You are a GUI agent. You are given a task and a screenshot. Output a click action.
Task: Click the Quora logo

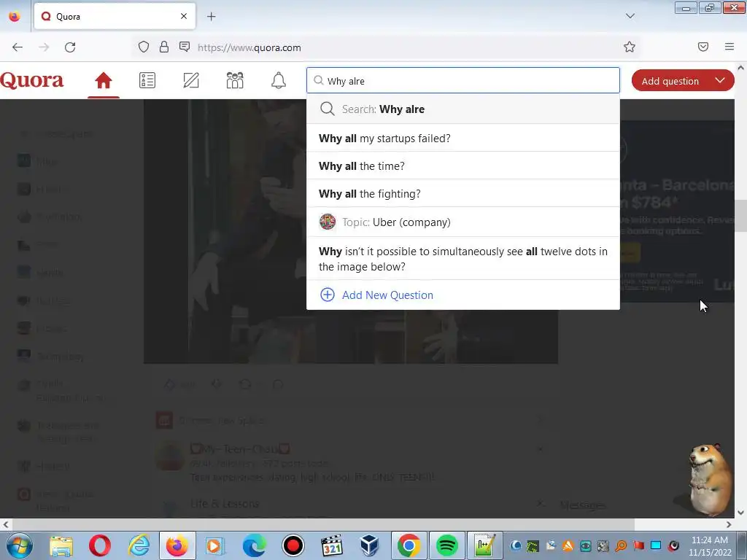(x=32, y=80)
